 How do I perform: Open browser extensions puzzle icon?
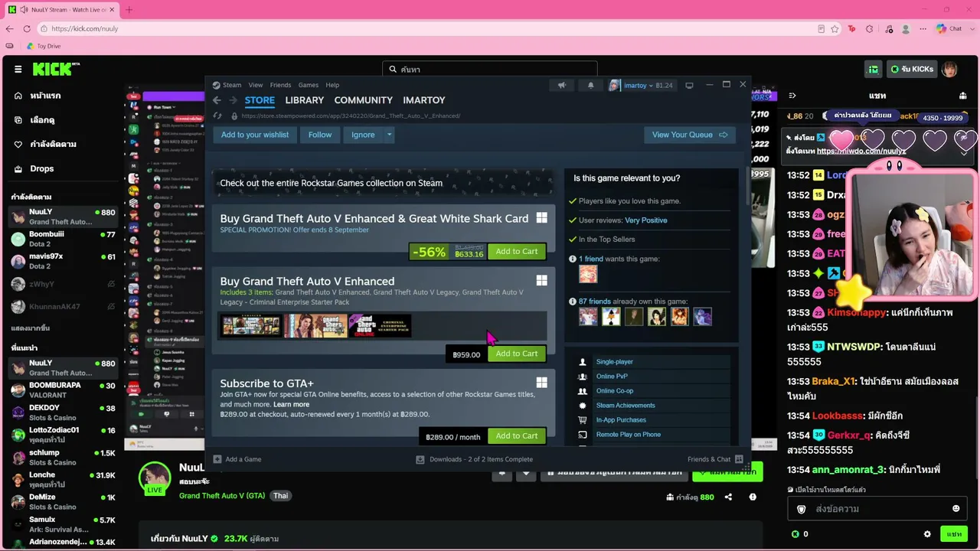coord(869,29)
